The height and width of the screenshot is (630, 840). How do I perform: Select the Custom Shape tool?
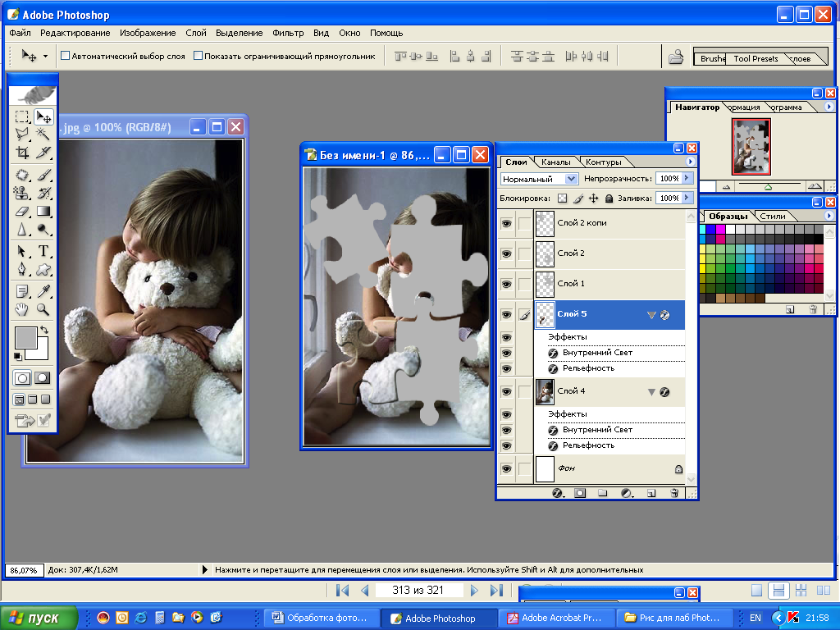43,269
